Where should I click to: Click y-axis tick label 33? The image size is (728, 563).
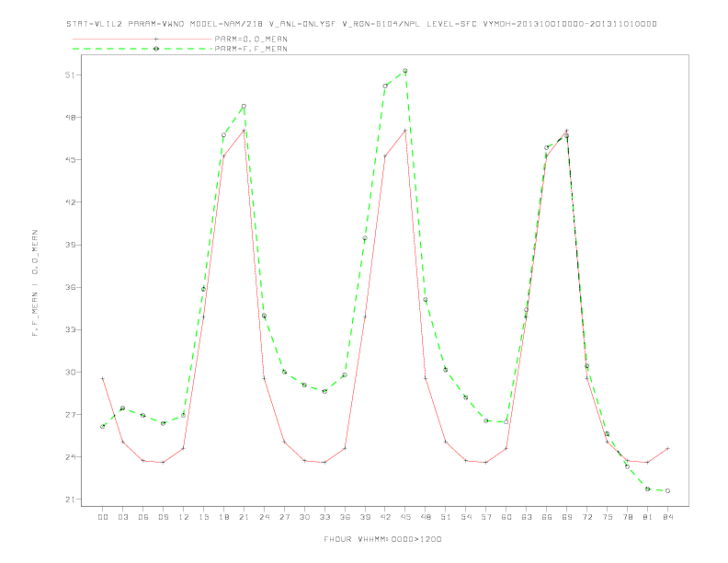(70, 330)
